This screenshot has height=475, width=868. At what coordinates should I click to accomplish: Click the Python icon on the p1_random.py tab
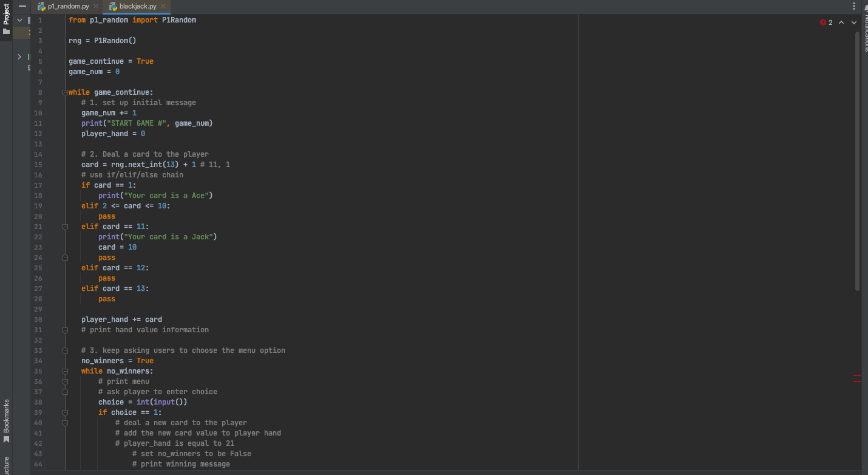click(41, 7)
